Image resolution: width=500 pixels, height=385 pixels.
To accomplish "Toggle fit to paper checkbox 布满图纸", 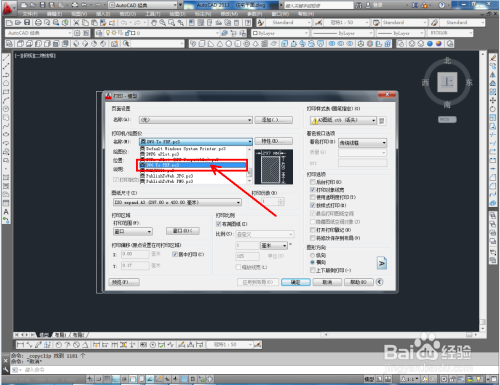I will (219, 224).
